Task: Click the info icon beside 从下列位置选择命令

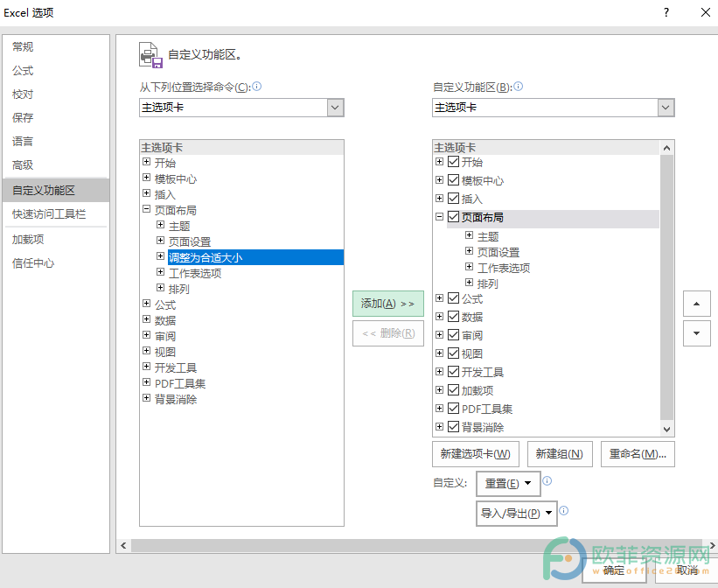Action: click(x=257, y=86)
